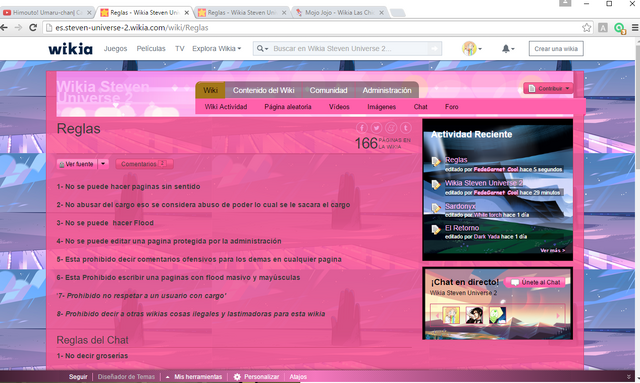Open the Vídeos submenu item
Viewport: 640px width, 383px height.
(x=339, y=107)
